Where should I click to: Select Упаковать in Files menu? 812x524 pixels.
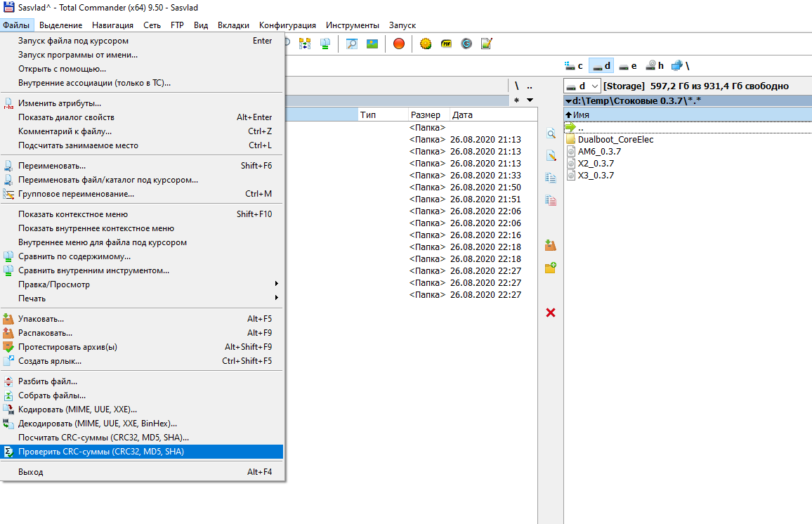[142, 319]
